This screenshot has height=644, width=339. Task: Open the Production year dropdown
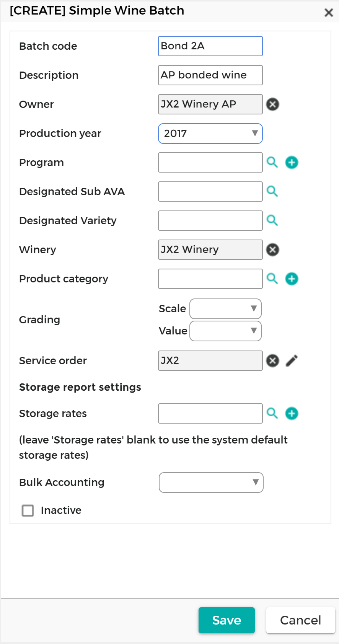[x=210, y=134]
